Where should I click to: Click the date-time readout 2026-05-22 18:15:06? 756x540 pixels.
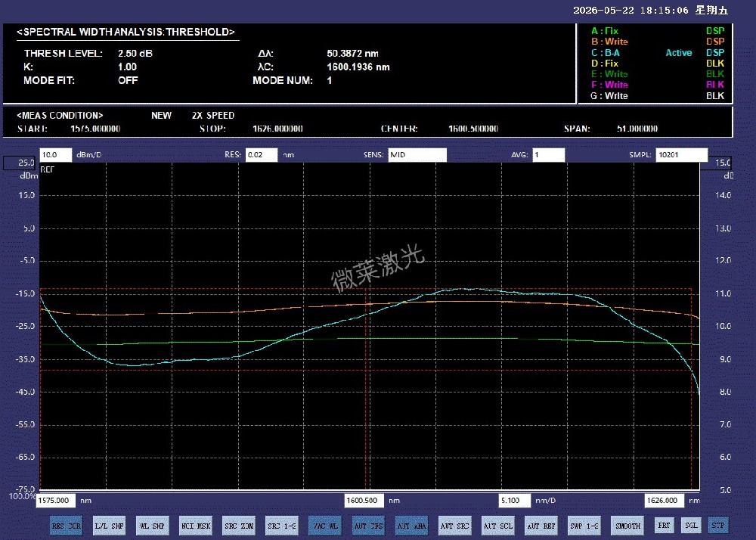click(631, 10)
